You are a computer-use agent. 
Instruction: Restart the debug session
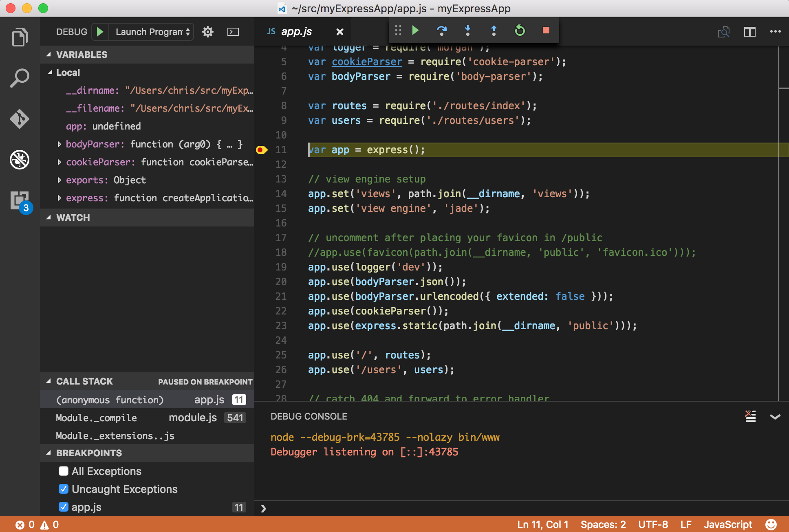[x=520, y=30]
